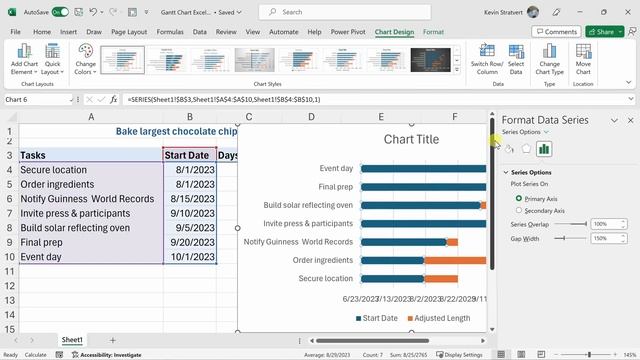Collapse Series Options section
Screen dimensions: 640x360
(506, 172)
